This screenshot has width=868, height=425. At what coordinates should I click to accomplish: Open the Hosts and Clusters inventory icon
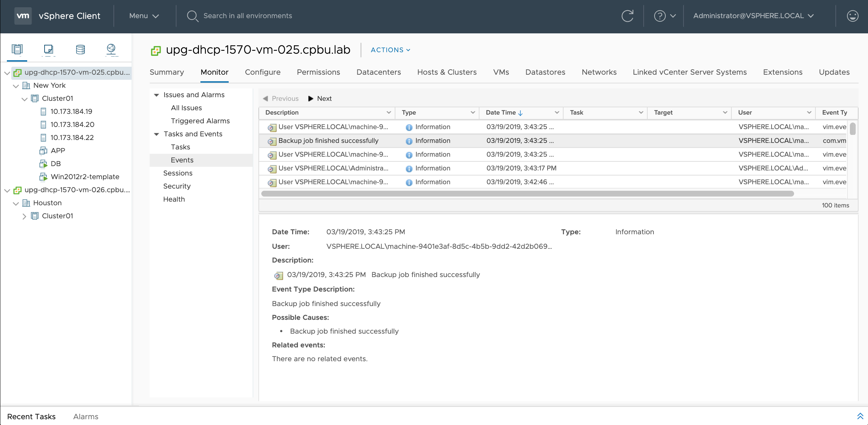pos(17,49)
